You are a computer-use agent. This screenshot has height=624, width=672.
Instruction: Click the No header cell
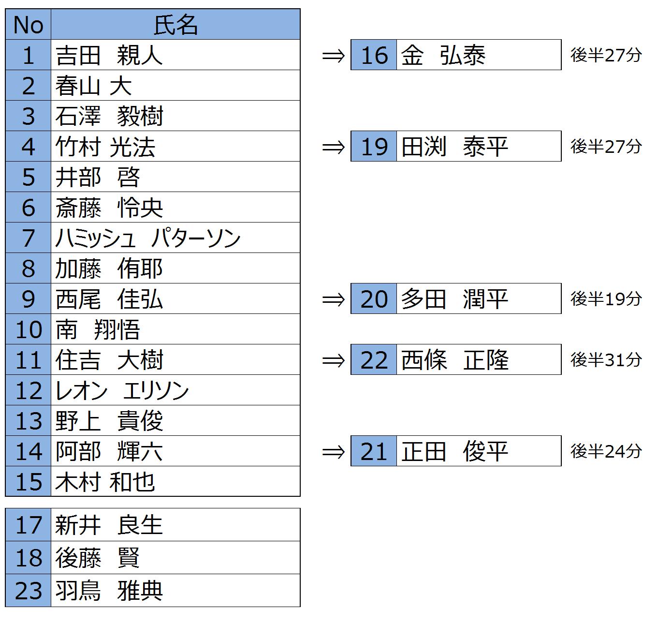(28, 25)
